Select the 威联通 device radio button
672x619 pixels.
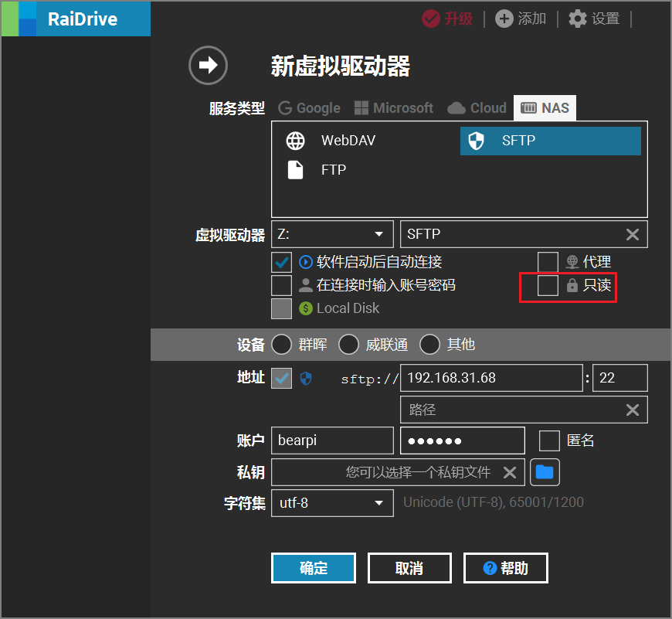[348, 345]
